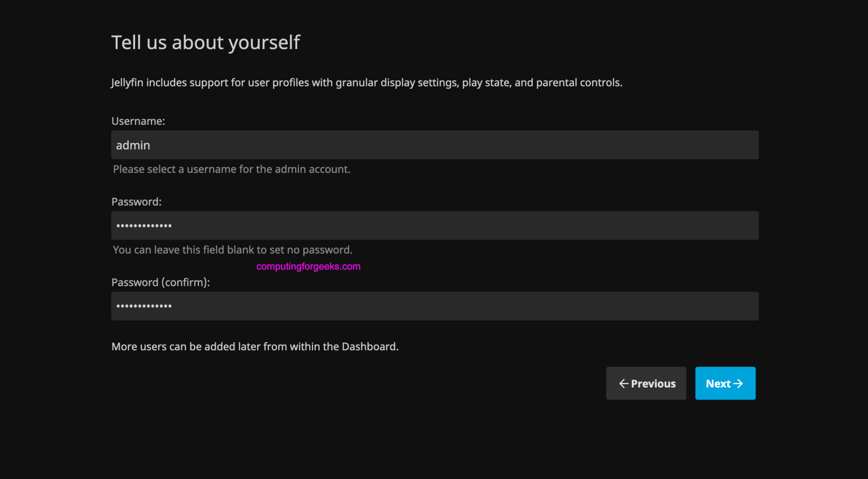Click the 'Password:' label
The width and height of the screenshot is (868, 479).
point(137,202)
